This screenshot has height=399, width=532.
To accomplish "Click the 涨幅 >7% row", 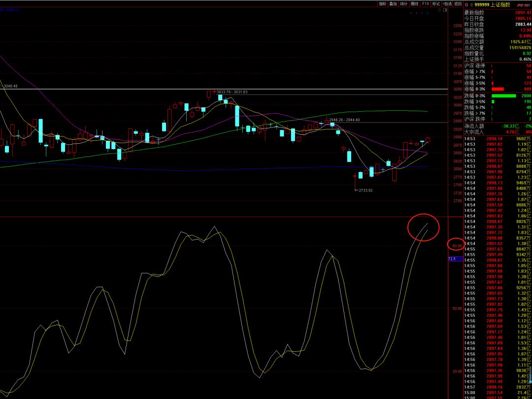I will pos(498,71).
